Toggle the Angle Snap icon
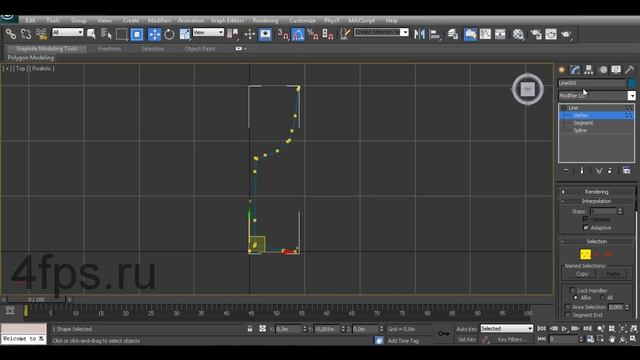The height and width of the screenshot is (360, 640). tap(298, 34)
